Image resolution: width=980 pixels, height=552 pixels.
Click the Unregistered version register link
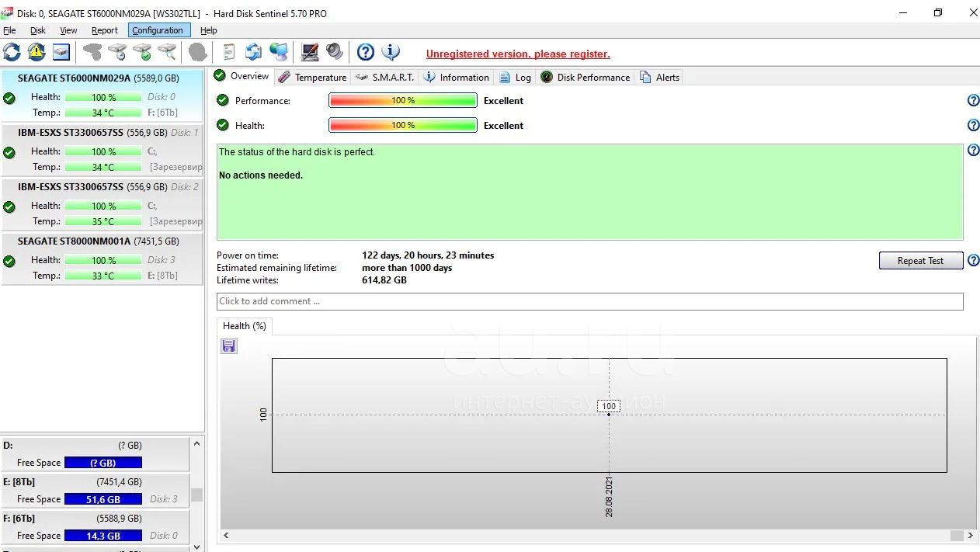[518, 54]
